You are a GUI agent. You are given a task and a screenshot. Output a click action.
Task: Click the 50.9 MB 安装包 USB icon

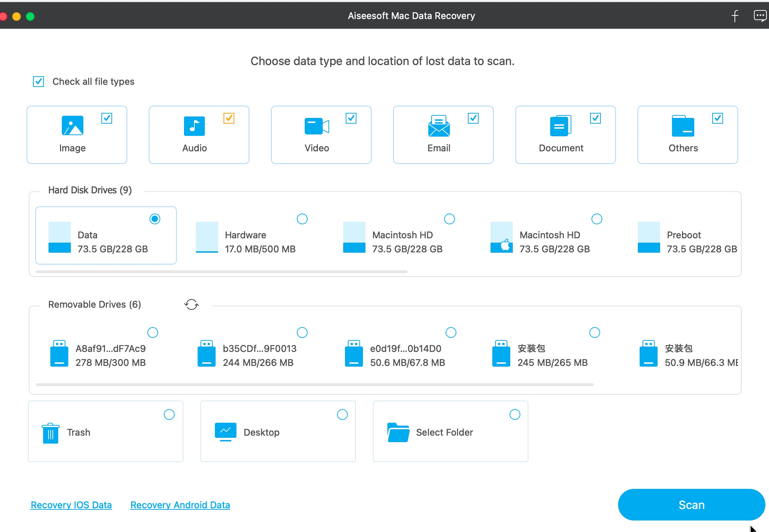point(649,353)
